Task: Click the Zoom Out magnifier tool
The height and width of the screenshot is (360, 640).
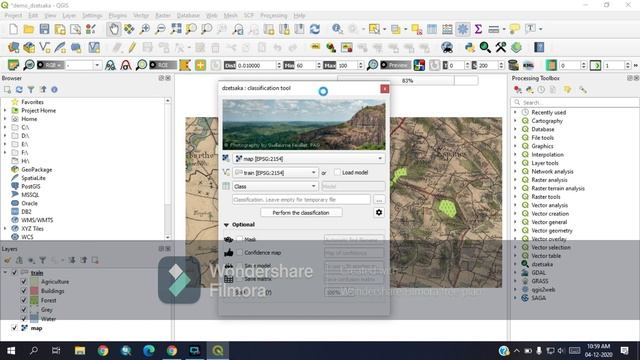Action: (160, 29)
